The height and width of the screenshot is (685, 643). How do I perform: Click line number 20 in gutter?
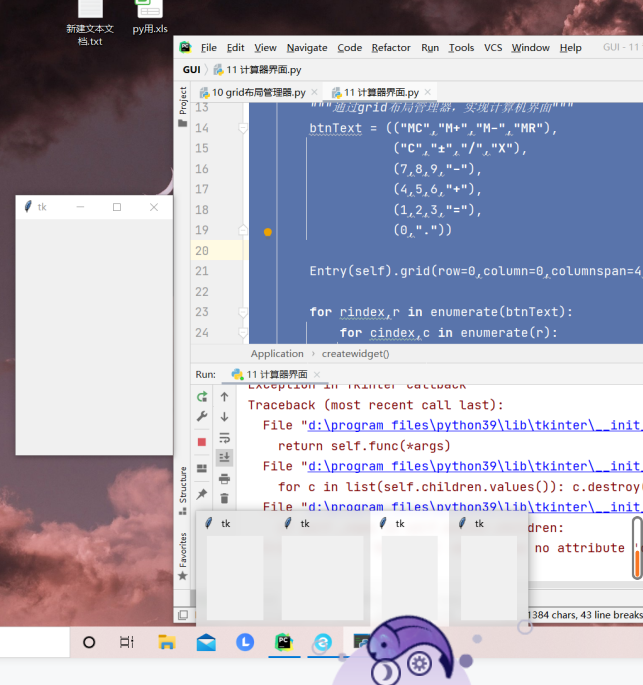(x=202, y=251)
